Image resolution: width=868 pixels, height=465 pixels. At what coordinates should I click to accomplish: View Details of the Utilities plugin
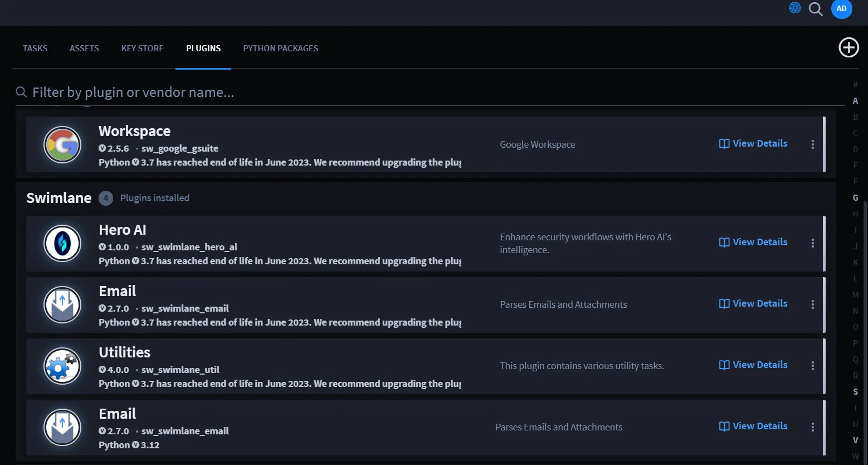click(753, 365)
